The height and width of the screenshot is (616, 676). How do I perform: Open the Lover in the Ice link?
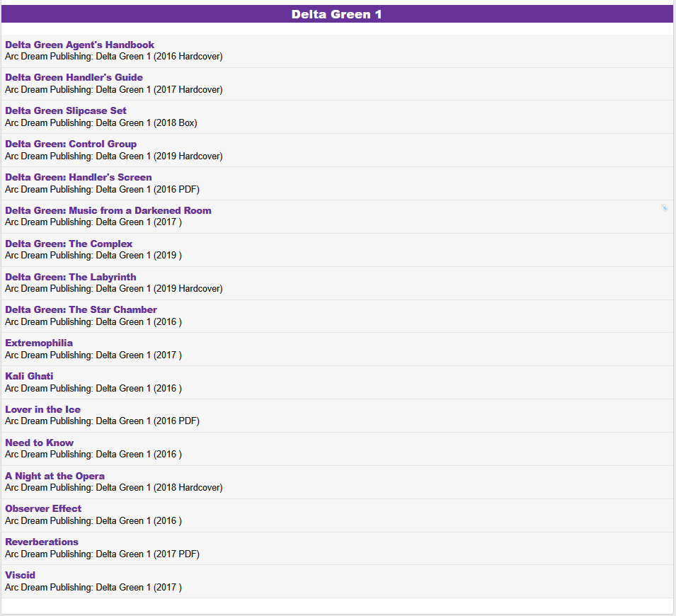point(42,409)
